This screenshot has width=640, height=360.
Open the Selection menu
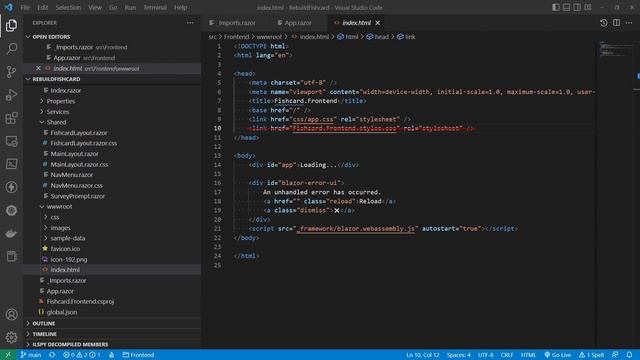click(x=68, y=7)
